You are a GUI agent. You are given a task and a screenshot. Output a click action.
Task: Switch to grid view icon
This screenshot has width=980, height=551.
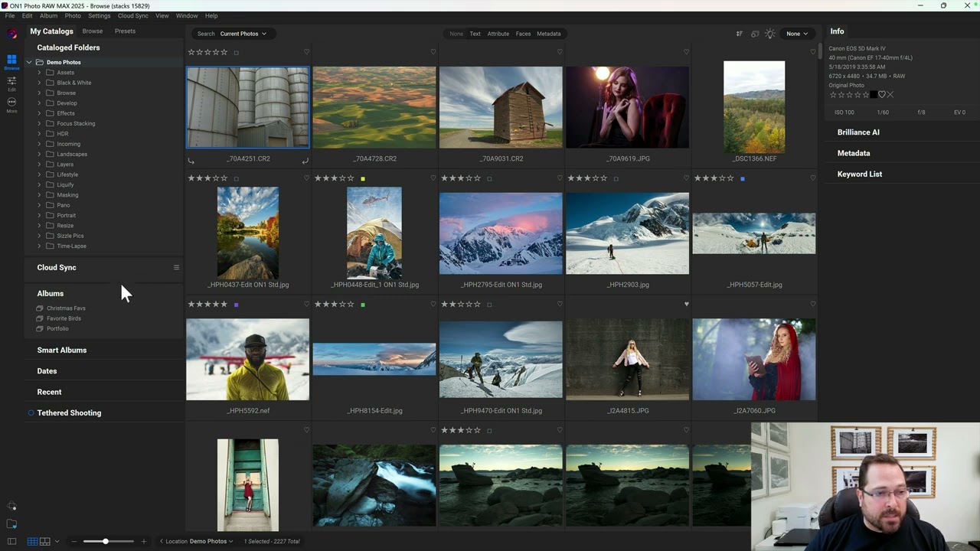pyautogui.click(x=33, y=542)
